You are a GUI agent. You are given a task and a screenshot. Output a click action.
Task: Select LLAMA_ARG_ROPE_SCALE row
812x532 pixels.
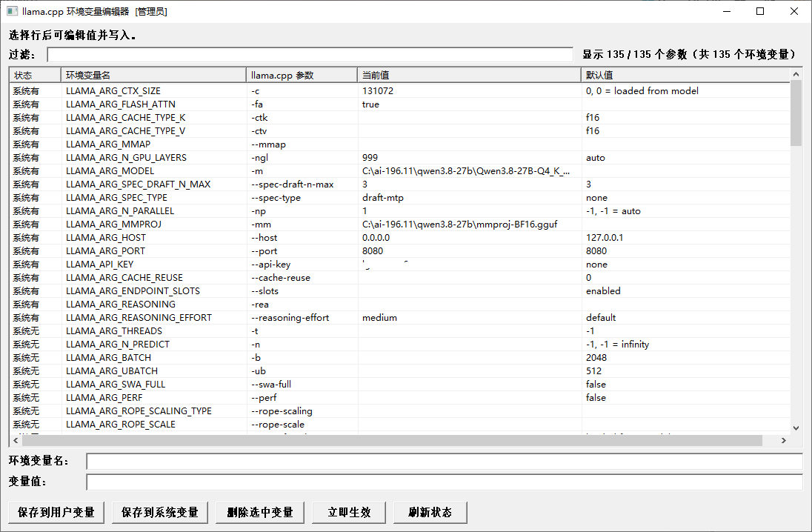pyautogui.click(x=400, y=425)
